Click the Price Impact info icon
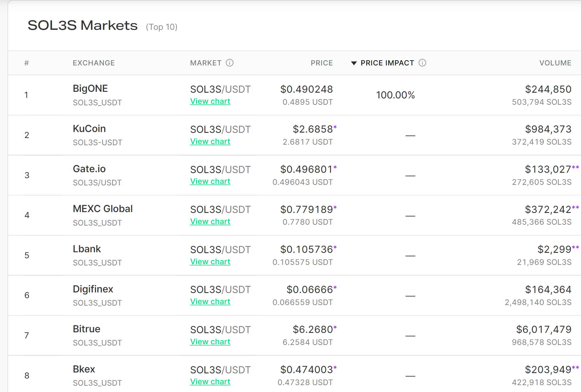The image size is (581, 392). point(422,63)
